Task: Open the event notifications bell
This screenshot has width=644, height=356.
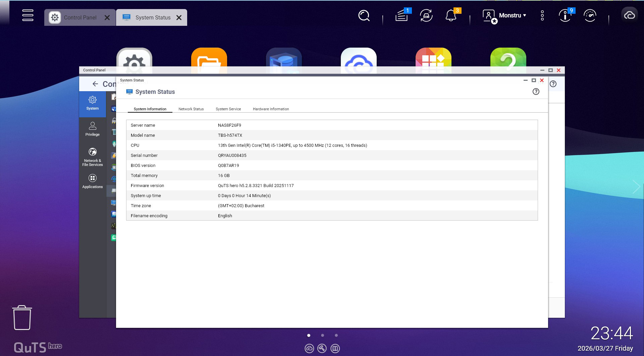Action: click(451, 15)
